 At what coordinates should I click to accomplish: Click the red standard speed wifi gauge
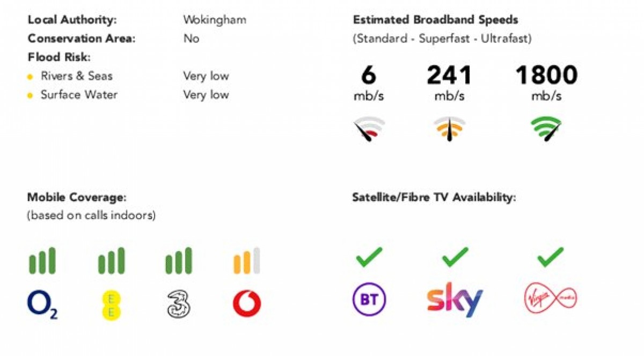[x=369, y=129]
